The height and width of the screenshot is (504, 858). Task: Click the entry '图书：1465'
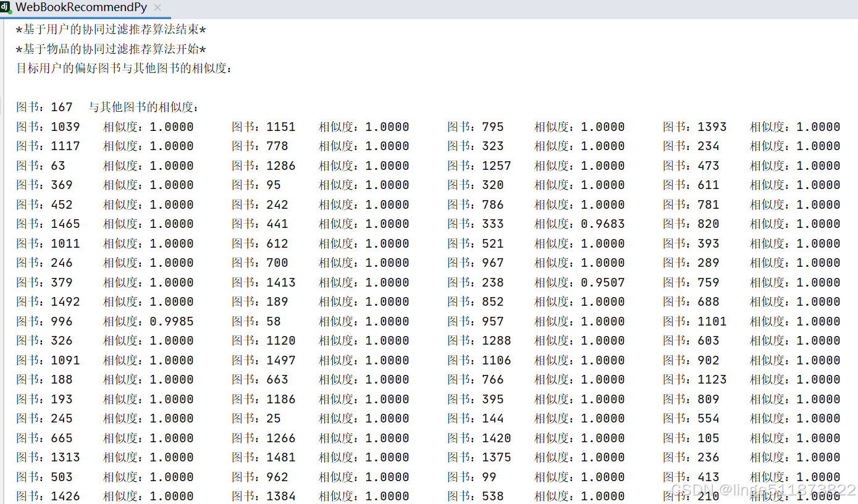pyautogui.click(x=48, y=224)
